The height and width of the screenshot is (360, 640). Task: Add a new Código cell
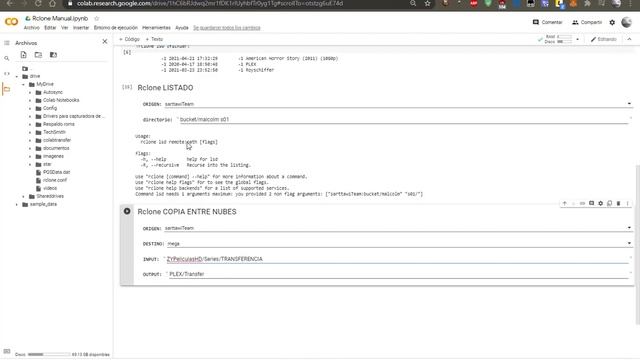pos(129,39)
